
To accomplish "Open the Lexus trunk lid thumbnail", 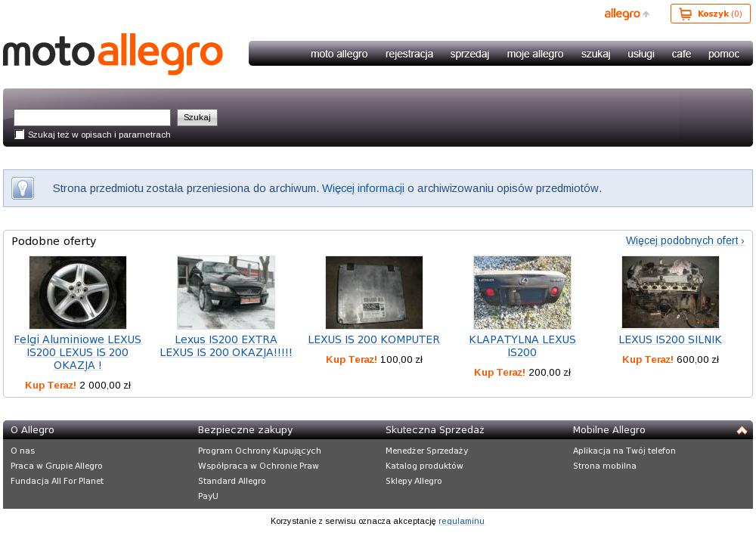I will click(522, 292).
